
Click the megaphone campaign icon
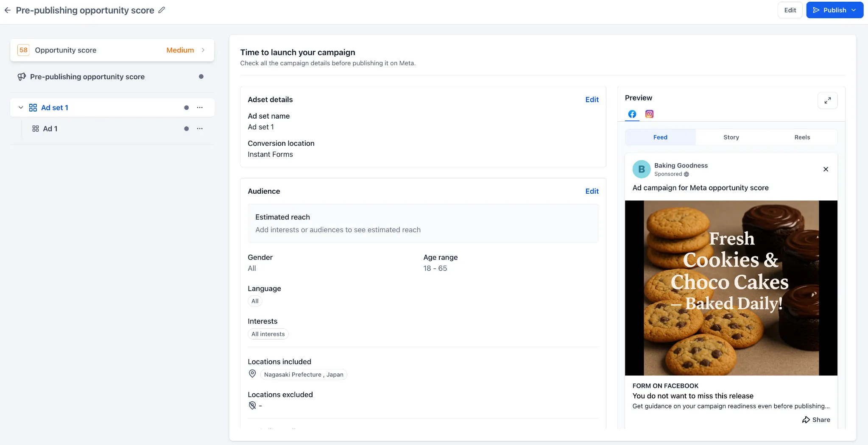coord(22,77)
